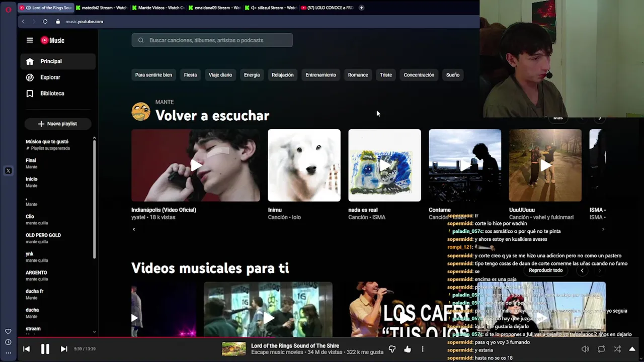Screen dimensions: 644x362
Task: Expand the player page with up arrow
Action: (632, 349)
